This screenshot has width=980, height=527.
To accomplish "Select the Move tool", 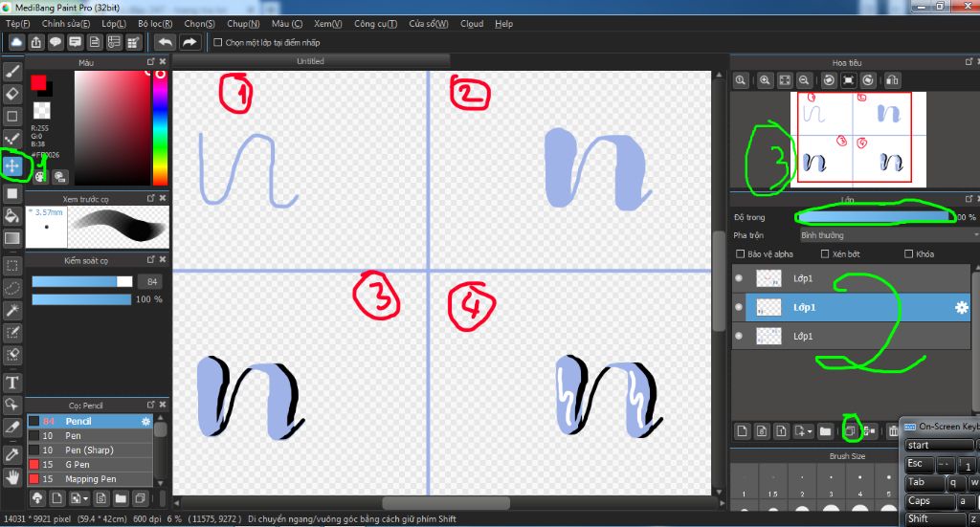I will [11, 166].
